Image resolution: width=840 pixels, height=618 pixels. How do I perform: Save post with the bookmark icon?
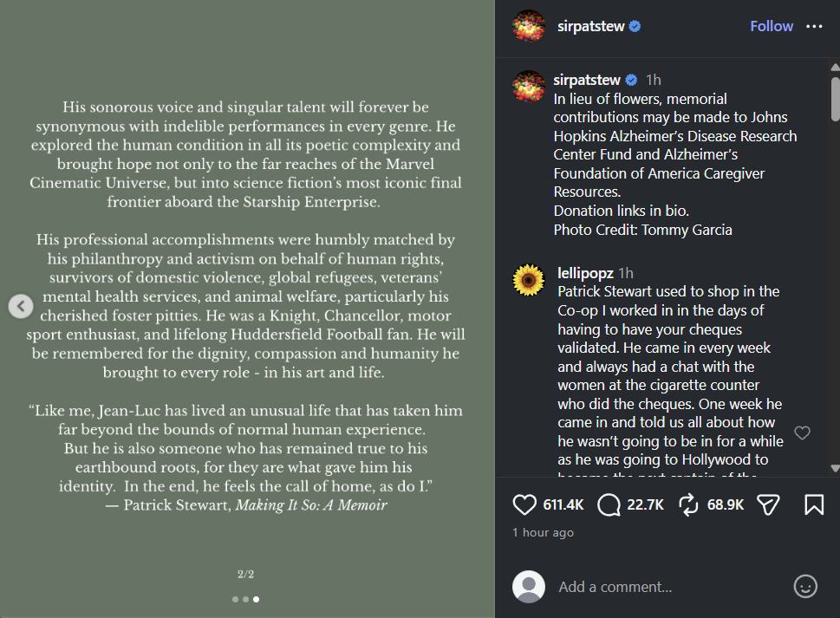point(814,504)
